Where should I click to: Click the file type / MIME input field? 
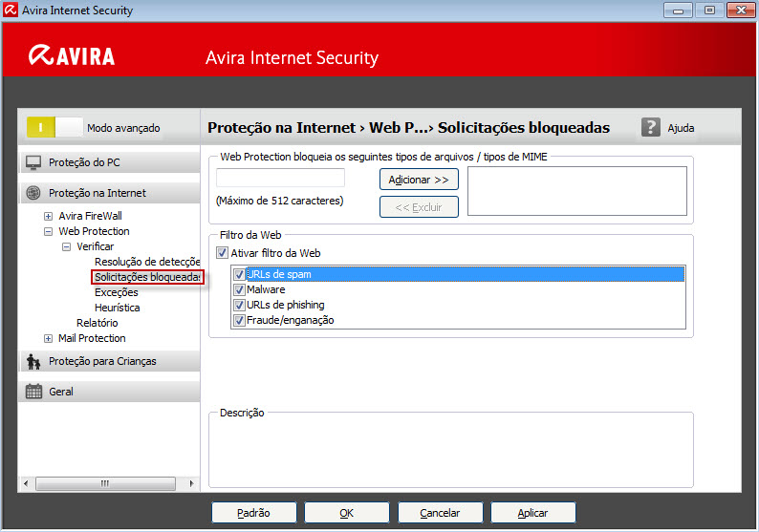pyautogui.click(x=280, y=178)
